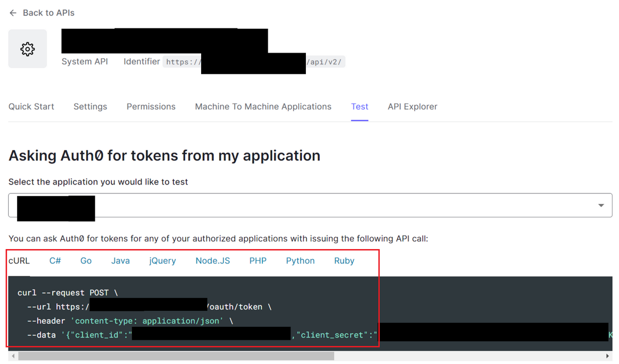Viewport: 619px width, 364px height.
Task: Show the Ruby code sample
Action: [344, 261]
